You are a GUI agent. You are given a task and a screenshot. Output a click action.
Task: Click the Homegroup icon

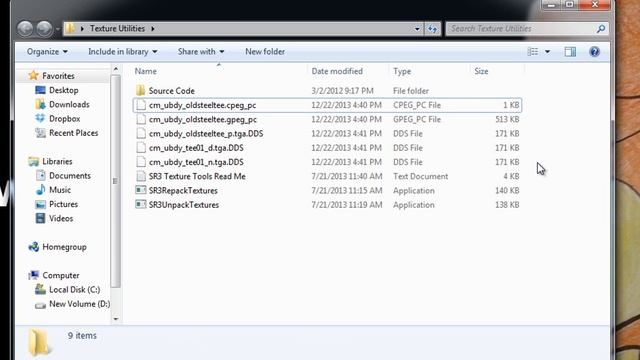pos(33,247)
